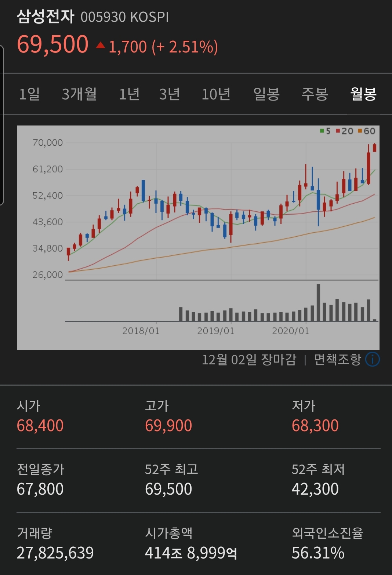This screenshot has width=392, height=575.
Task: Open the 면책조항 info circle icon
Action: point(373,359)
